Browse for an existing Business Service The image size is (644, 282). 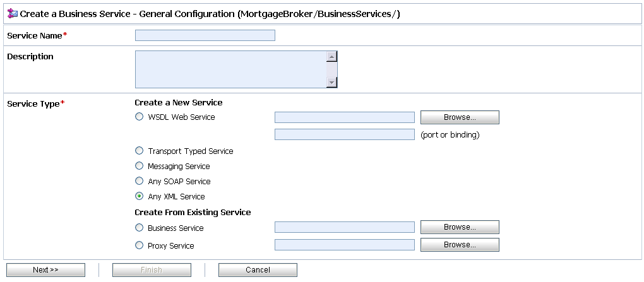(x=460, y=227)
